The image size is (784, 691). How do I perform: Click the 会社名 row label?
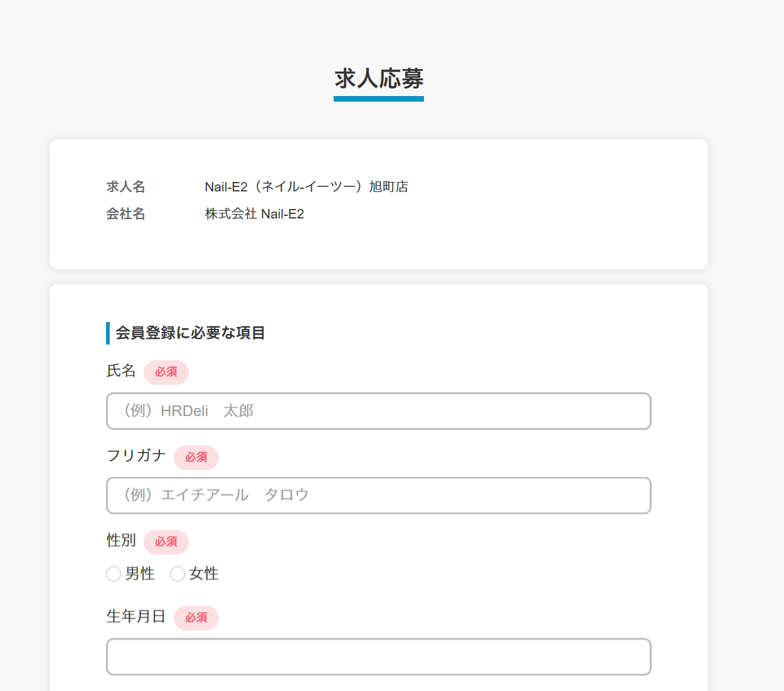[125, 214]
